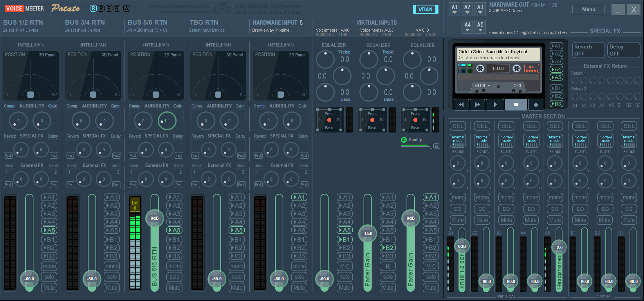Click the A indicator in title bar
This screenshot has height=301, width=644.
[126, 8]
